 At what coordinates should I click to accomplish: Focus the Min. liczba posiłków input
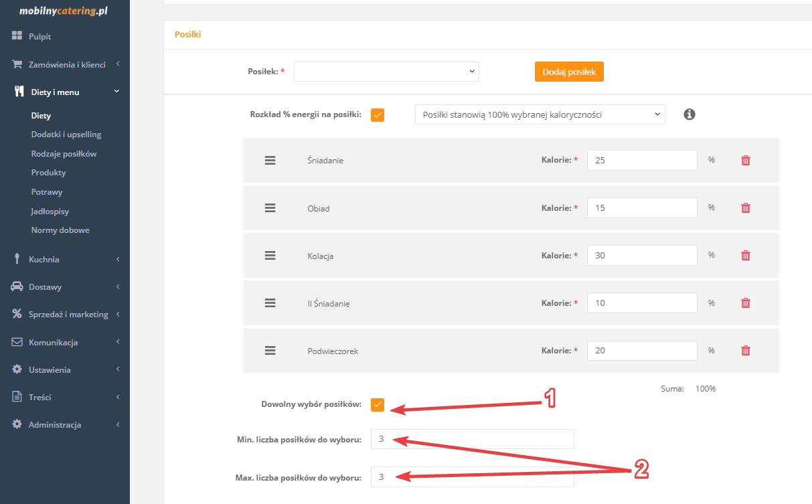point(472,439)
